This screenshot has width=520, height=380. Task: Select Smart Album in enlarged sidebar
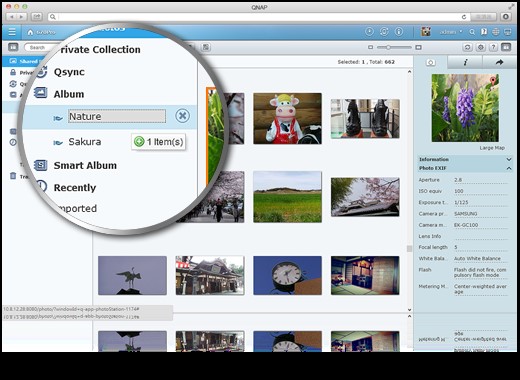click(85, 165)
